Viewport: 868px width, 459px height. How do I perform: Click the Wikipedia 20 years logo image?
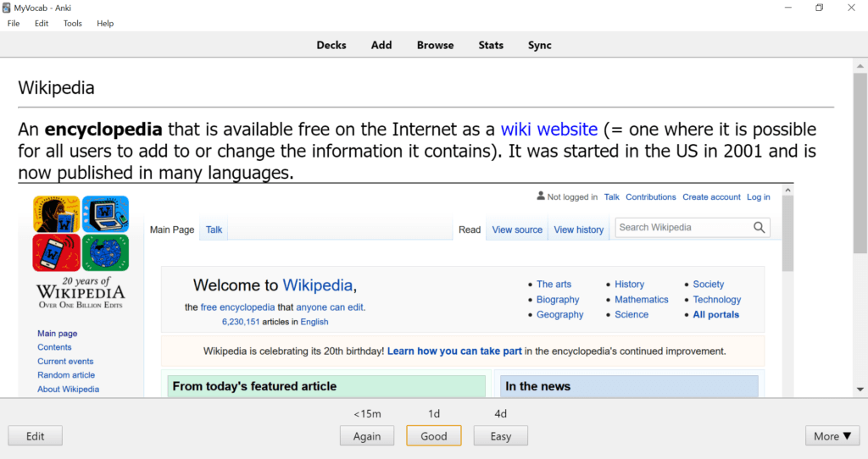click(81, 252)
